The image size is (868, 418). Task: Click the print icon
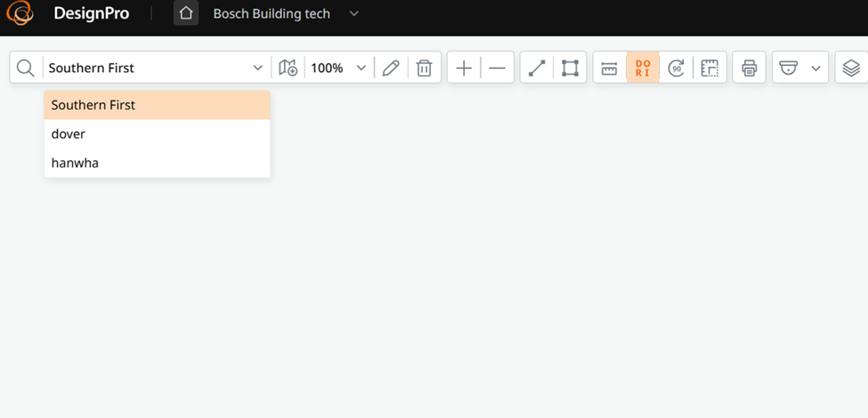[749, 69]
